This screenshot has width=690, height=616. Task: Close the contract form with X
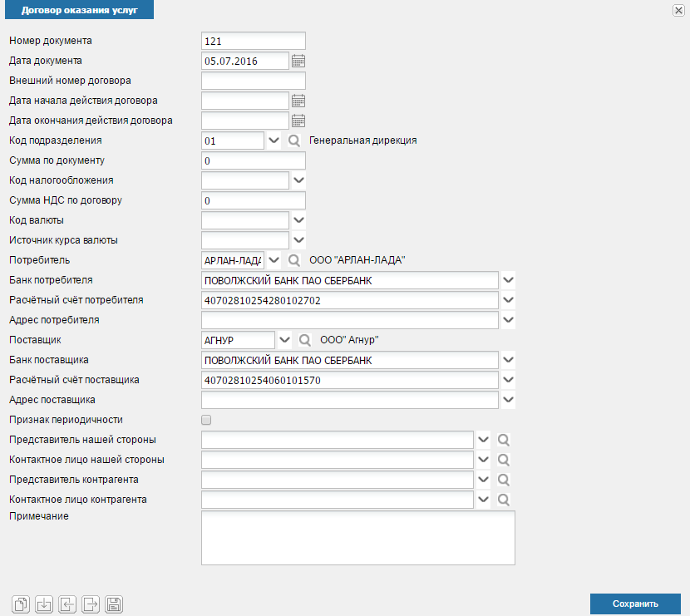click(x=678, y=10)
